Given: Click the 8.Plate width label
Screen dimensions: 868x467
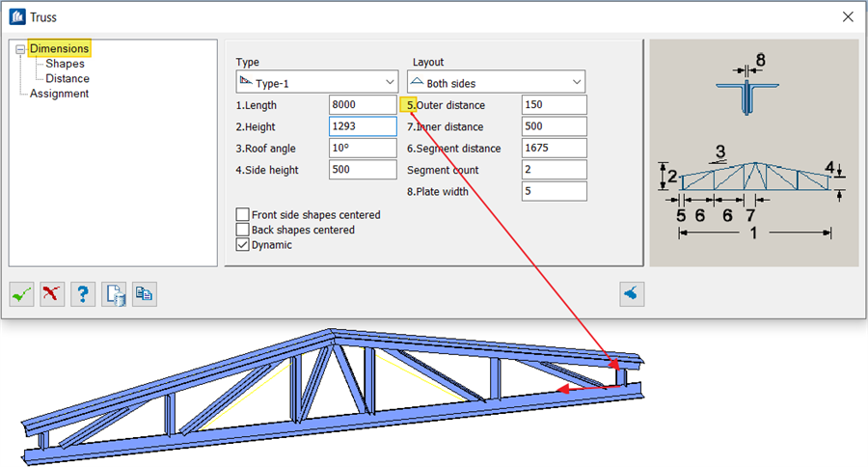Looking at the screenshot, I should 438,192.
